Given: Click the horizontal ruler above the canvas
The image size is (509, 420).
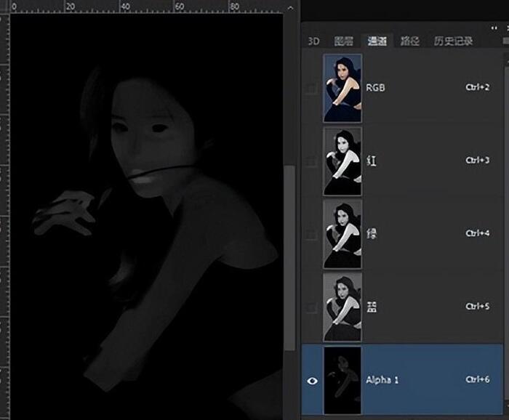Looking at the screenshot, I should pyautogui.click(x=146, y=7).
